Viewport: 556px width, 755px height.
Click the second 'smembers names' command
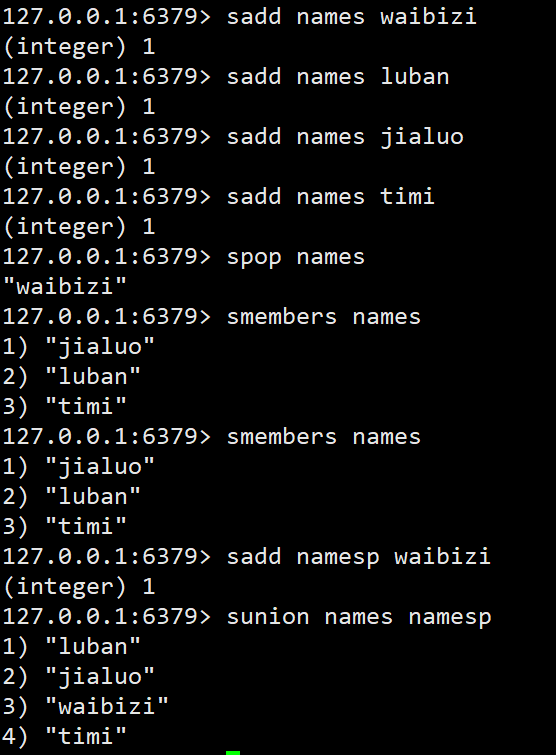tap(323, 437)
